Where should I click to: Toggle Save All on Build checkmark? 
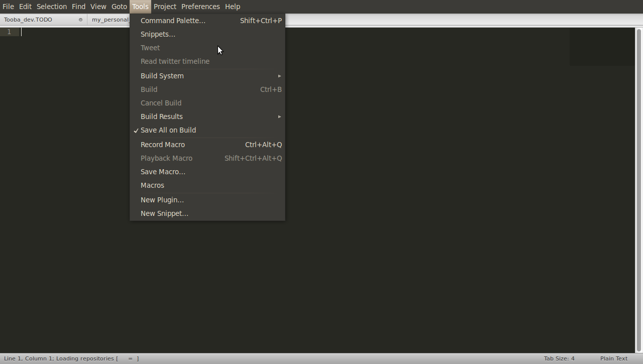[207, 130]
